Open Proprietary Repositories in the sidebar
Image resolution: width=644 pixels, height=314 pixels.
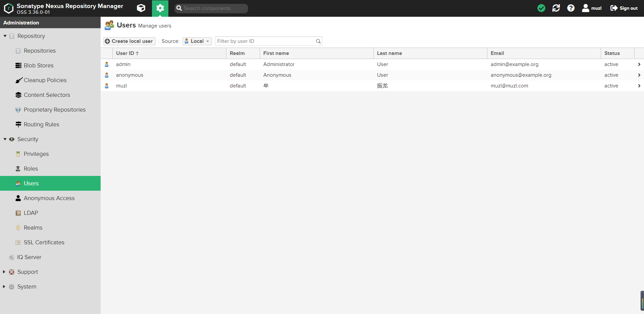(50, 110)
